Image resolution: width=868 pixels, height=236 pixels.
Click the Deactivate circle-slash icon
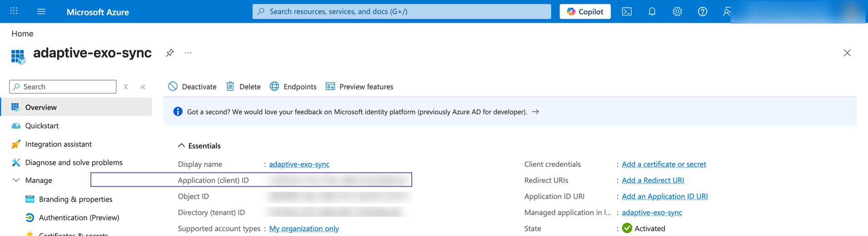173,86
